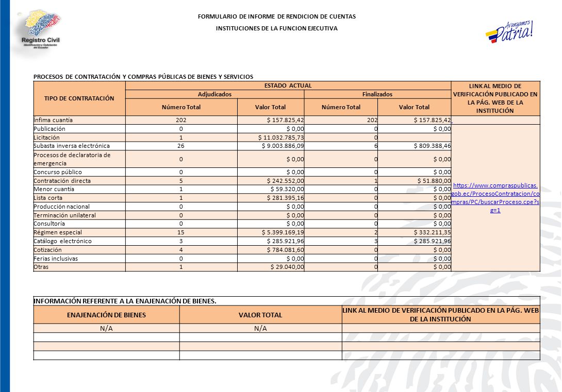This screenshot has height=392, width=562.
Task: Select the 'Lista corta' row label
Action: (x=48, y=198)
